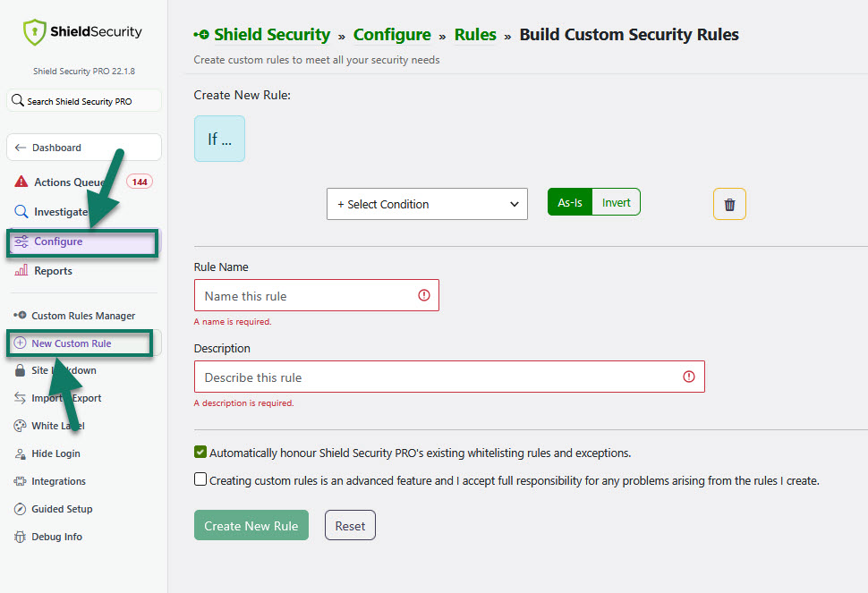Click the Hide Login user-lock icon

pyautogui.click(x=20, y=453)
